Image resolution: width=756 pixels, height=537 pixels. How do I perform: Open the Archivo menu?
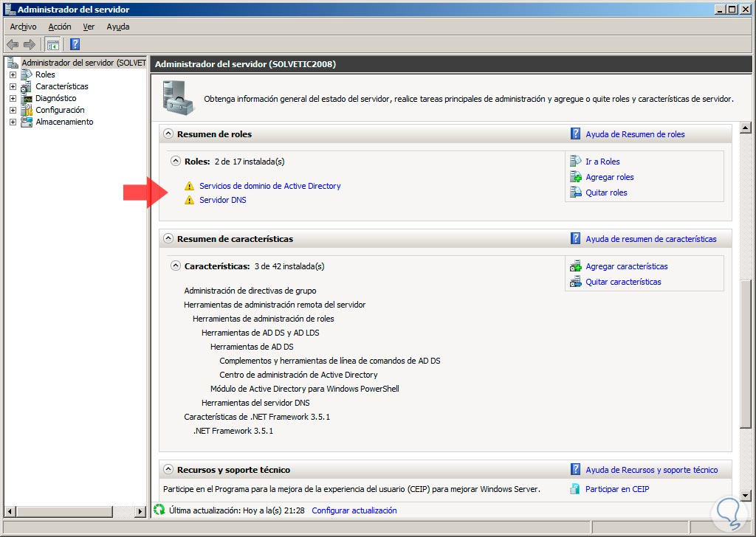click(23, 27)
